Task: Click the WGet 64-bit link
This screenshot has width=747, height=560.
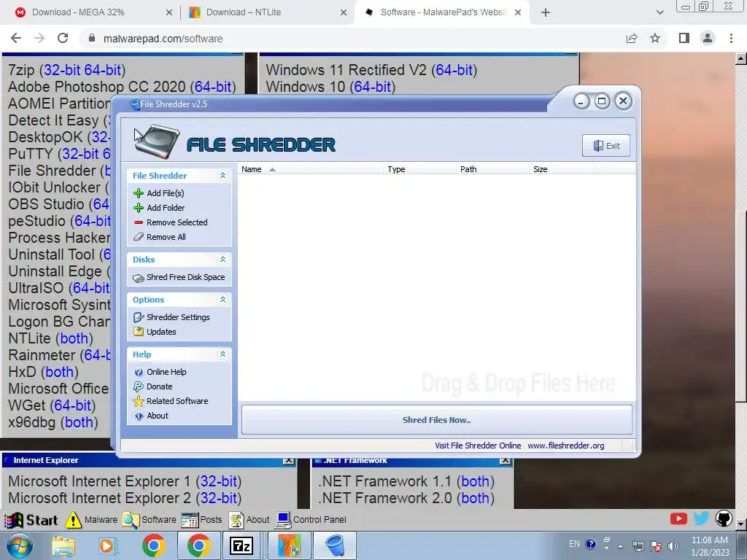Action: (x=72, y=405)
